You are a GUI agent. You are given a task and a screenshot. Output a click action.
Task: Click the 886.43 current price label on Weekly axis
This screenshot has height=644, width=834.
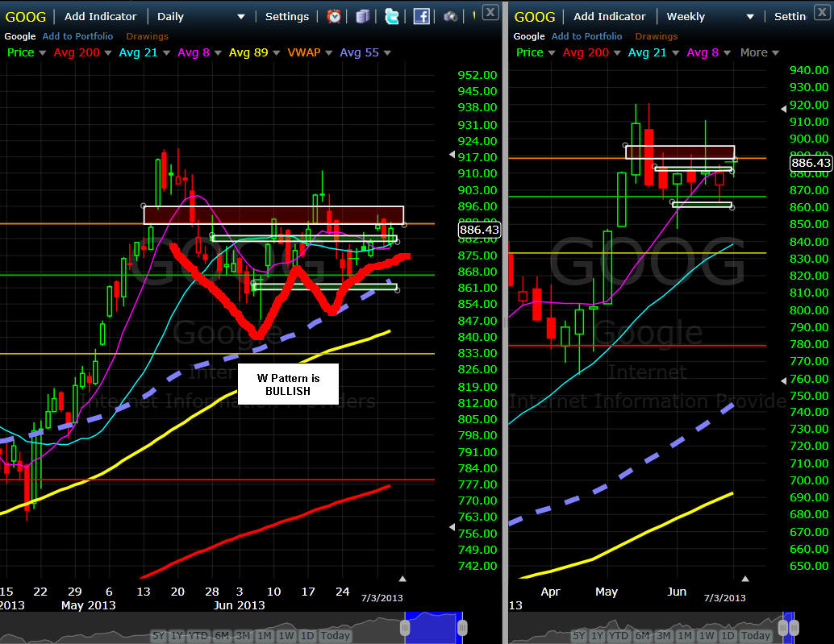[x=811, y=163]
